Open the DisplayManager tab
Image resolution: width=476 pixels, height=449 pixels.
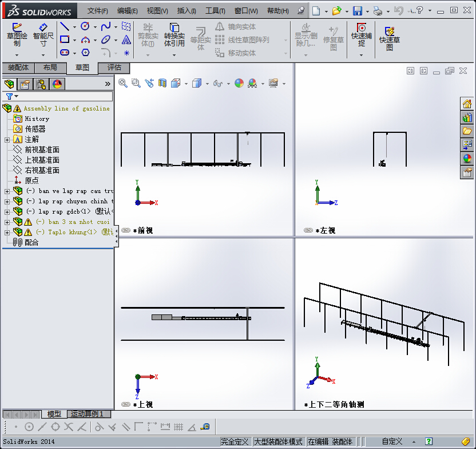tap(57, 84)
